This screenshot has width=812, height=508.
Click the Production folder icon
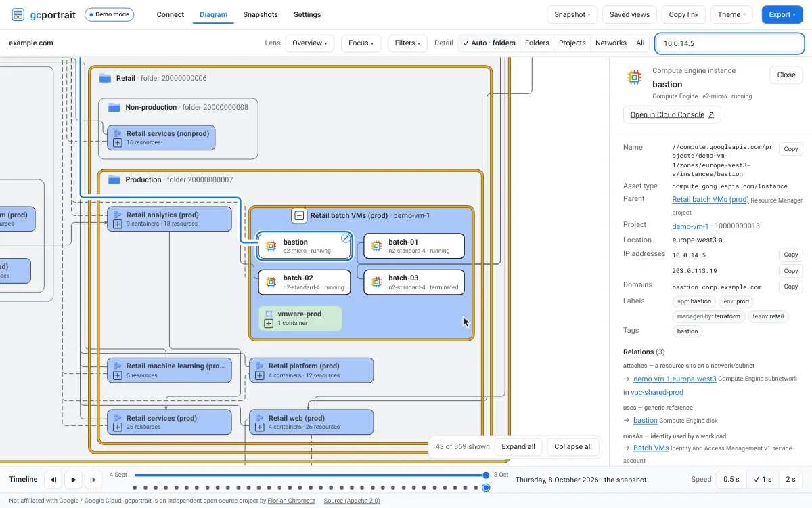114,179
